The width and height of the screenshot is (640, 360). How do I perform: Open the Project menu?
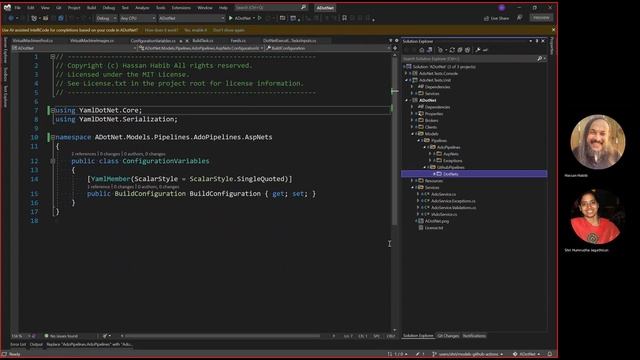pyautogui.click(x=74, y=8)
